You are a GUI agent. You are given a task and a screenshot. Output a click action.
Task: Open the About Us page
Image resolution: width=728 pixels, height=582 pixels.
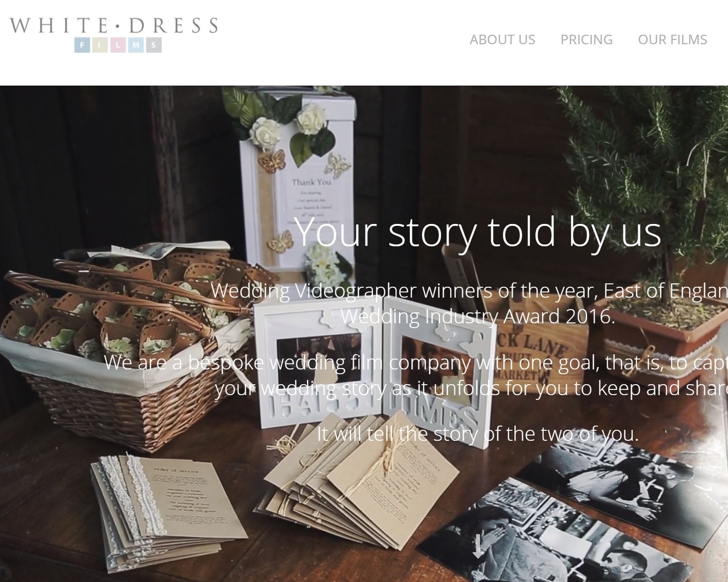pos(502,39)
